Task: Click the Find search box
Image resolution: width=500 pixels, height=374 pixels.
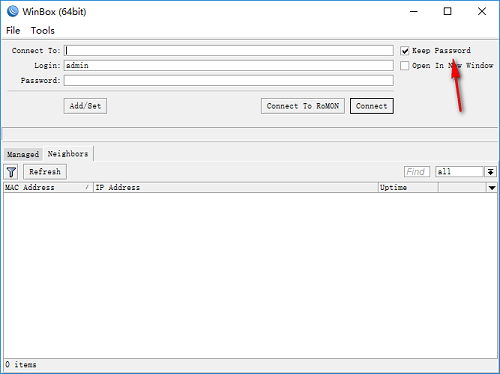Action: click(x=417, y=172)
